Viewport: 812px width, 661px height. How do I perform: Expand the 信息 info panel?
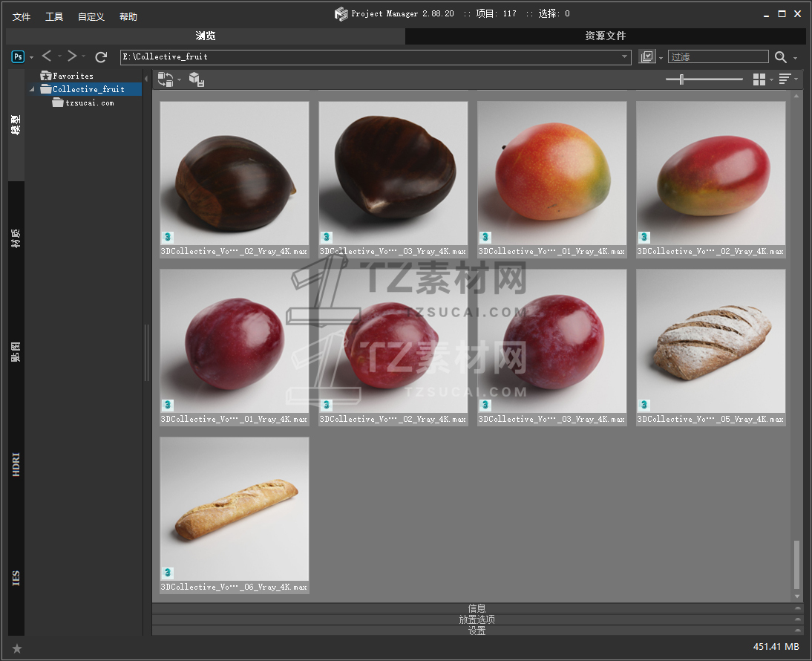coord(477,608)
